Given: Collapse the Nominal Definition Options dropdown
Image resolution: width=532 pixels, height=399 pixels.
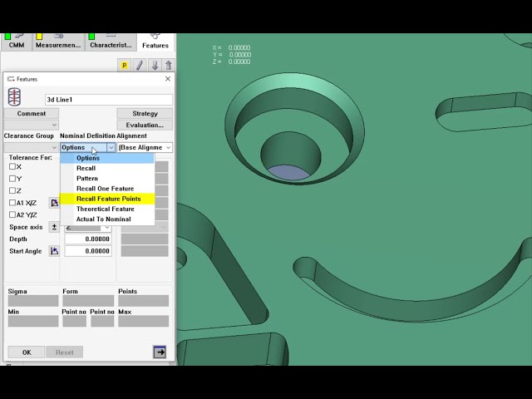Looking at the screenshot, I should coord(111,147).
